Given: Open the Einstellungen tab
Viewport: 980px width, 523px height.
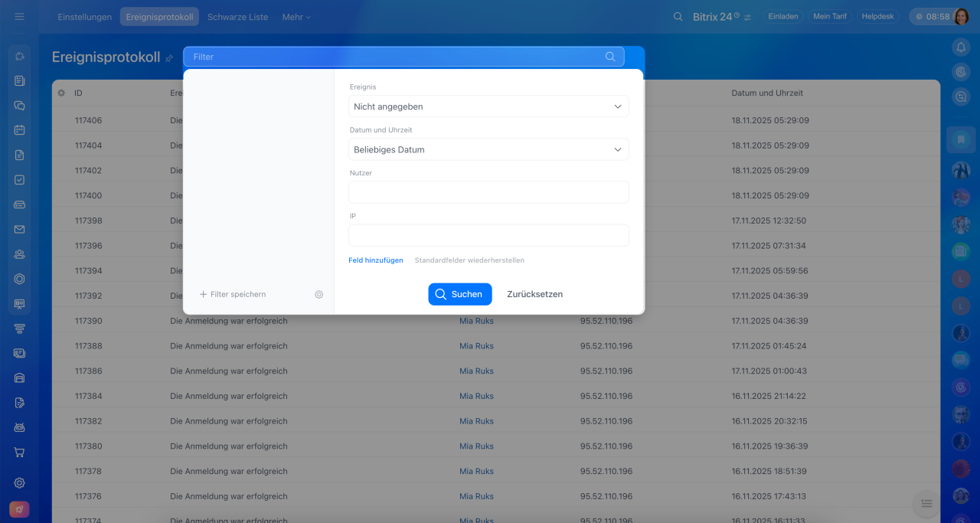Looking at the screenshot, I should tap(85, 17).
